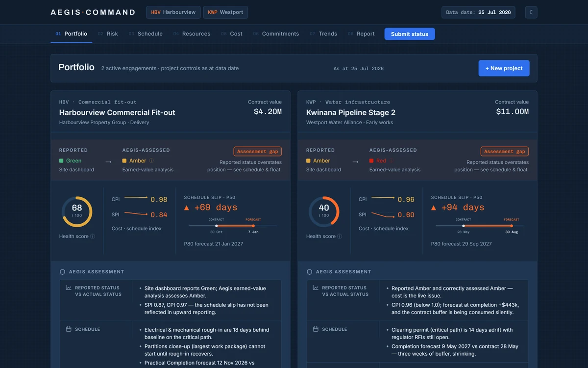Screen dimensions: 588x368
Task: Click the $11.00M contract value
Action: pos(513,112)
